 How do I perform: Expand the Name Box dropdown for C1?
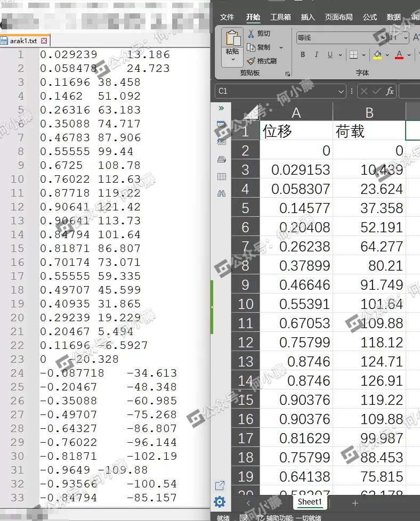coord(341,92)
